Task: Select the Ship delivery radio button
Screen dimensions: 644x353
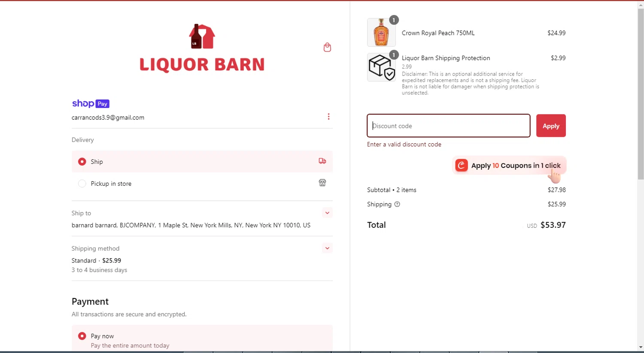Action: click(x=82, y=162)
